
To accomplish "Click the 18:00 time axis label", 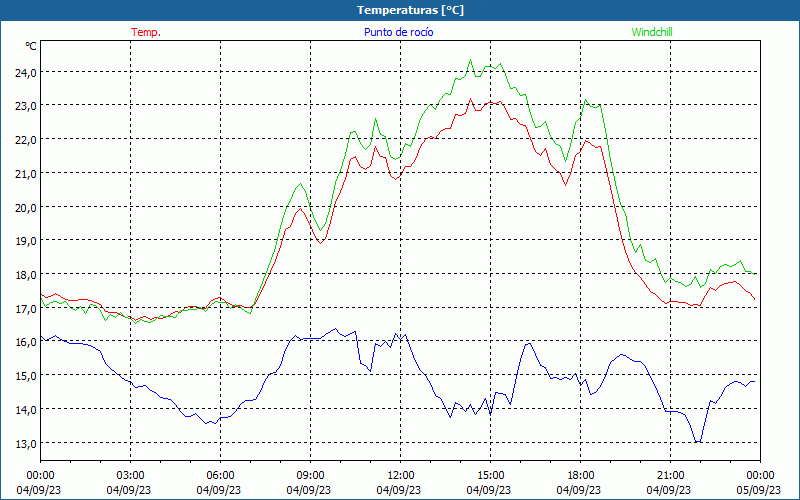I will pos(581,476).
